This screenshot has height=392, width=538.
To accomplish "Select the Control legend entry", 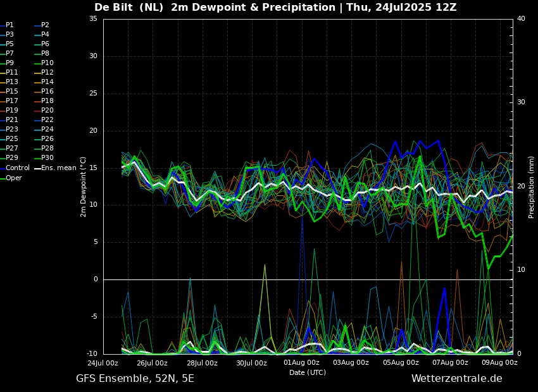I will click(x=18, y=168).
